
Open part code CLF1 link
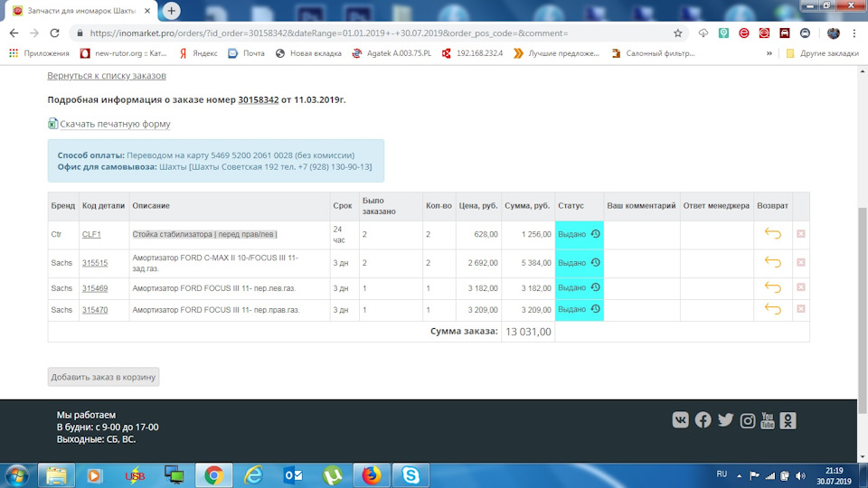coord(91,234)
